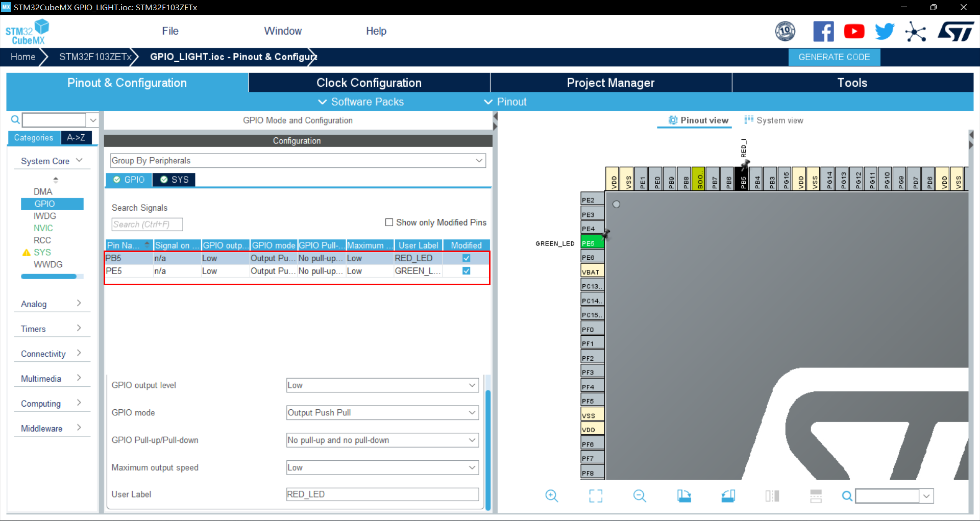980x521 pixels.
Task: Click the ST community network icon
Action: [x=916, y=32]
